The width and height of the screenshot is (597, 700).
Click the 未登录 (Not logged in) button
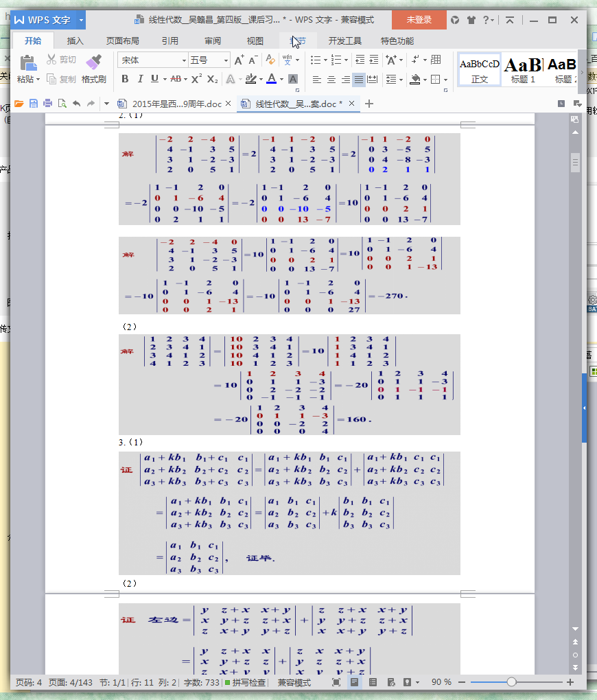point(419,20)
